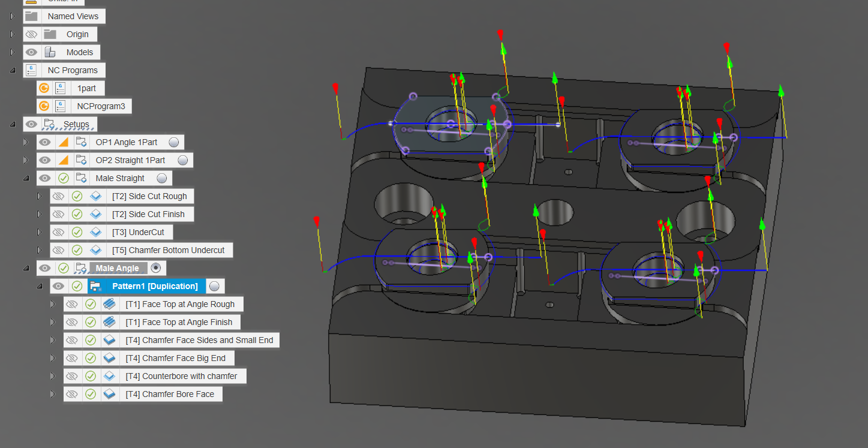This screenshot has width=868, height=448.
Task: Show the Chamfer Face Sides and Small End toolpath
Action: click(71, 340)
